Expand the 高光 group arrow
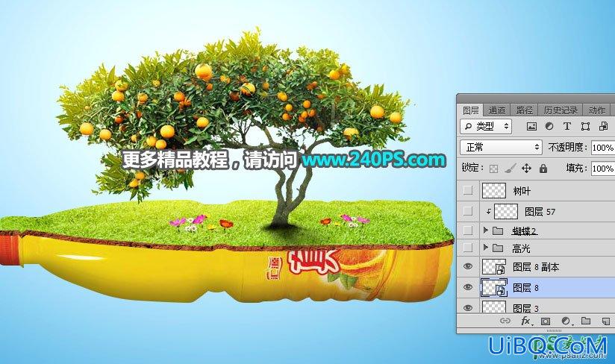This screenshot has width=615, height=364. (x=486, y=248)
